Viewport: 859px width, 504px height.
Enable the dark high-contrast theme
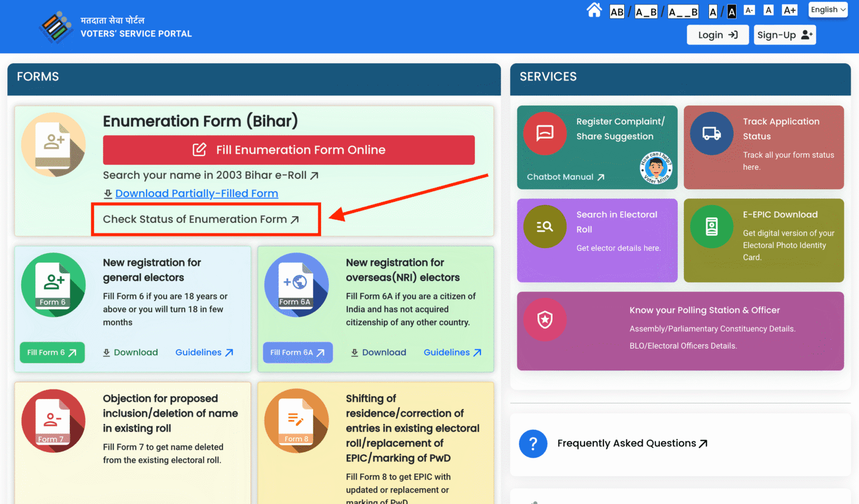[731, 11]
